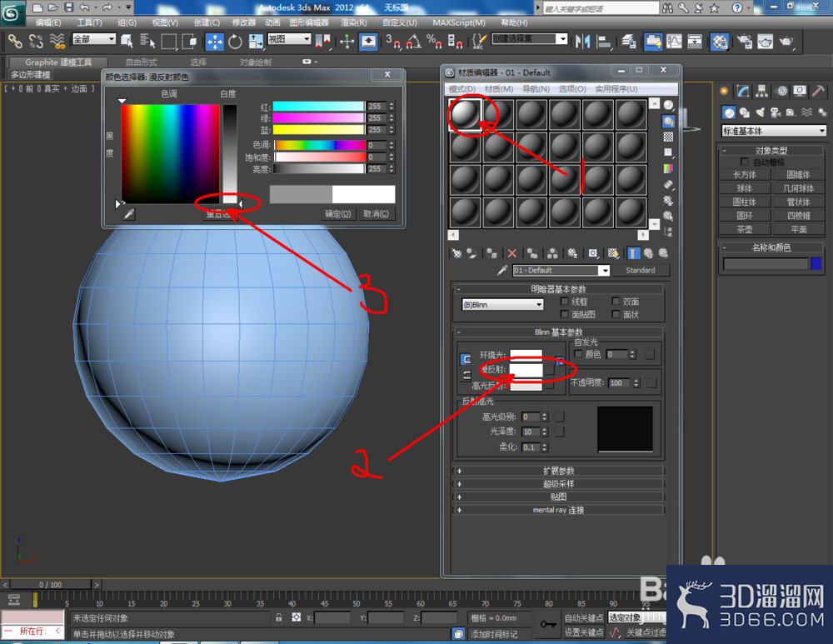Click the red (红) value field
This screenshot has width=833, height=644.
click(377, 107)
